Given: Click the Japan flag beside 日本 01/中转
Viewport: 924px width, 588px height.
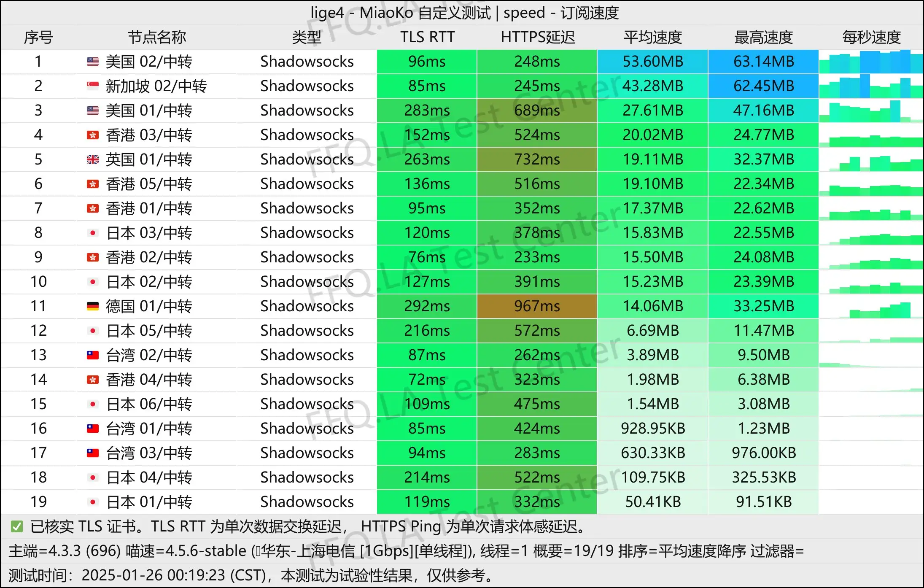Looking at the screenshot, I should 92,502.
